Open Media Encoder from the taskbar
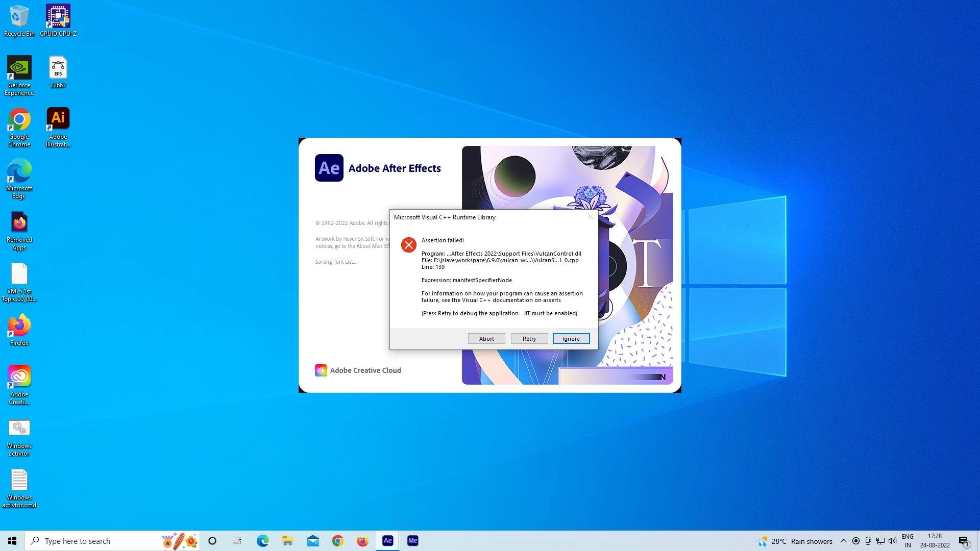This screenshot has width=980, height=551. coord(412,541)
